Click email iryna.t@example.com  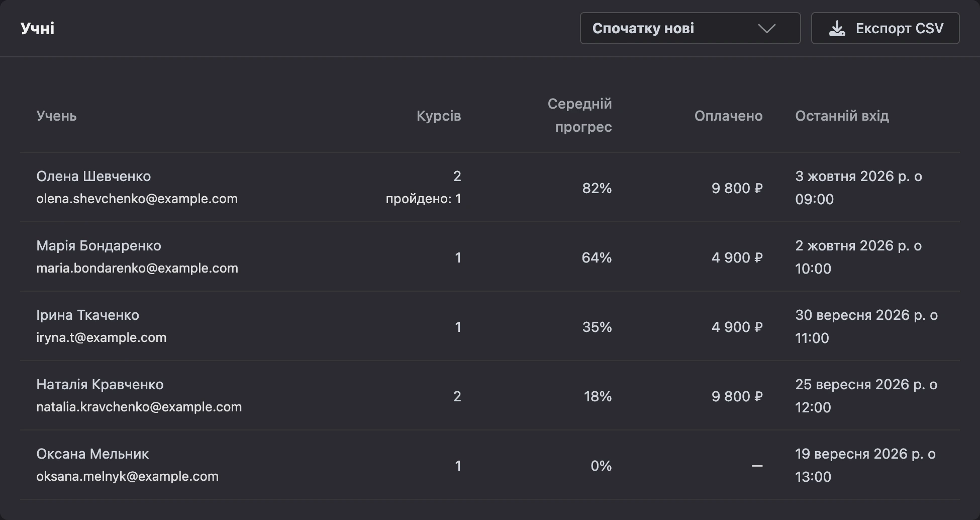(x=101, y=337)
